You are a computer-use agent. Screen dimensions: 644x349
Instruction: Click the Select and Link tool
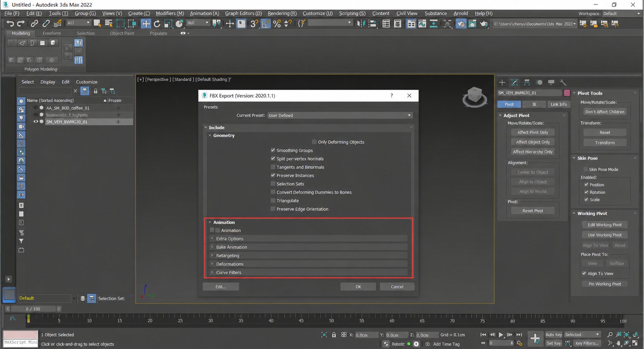[34, 23]
